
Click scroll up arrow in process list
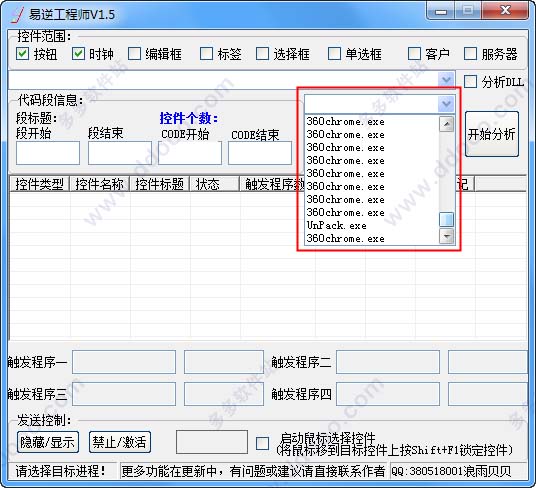[446, 124]
